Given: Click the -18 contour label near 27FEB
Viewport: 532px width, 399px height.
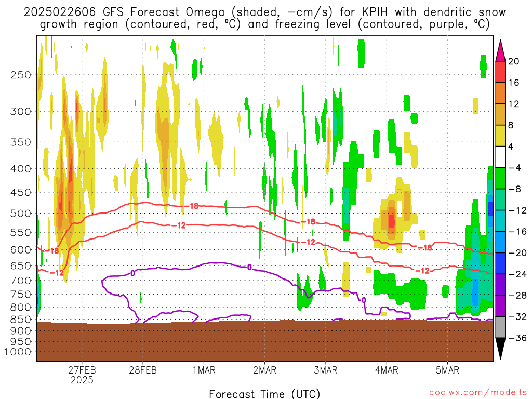Looking at the screenshot, I should click(52, 251).
